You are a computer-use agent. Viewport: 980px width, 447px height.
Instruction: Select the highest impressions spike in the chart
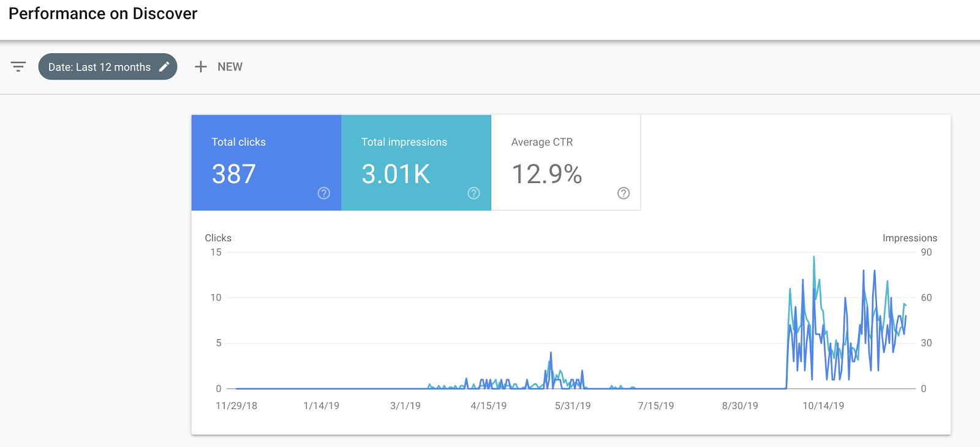[x=814, y=257]
